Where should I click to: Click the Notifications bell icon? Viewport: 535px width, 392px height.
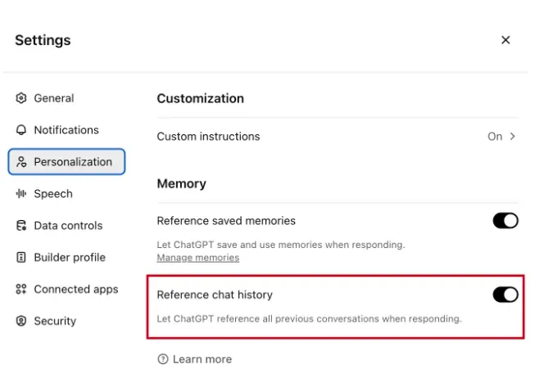(x=21, y=130)
